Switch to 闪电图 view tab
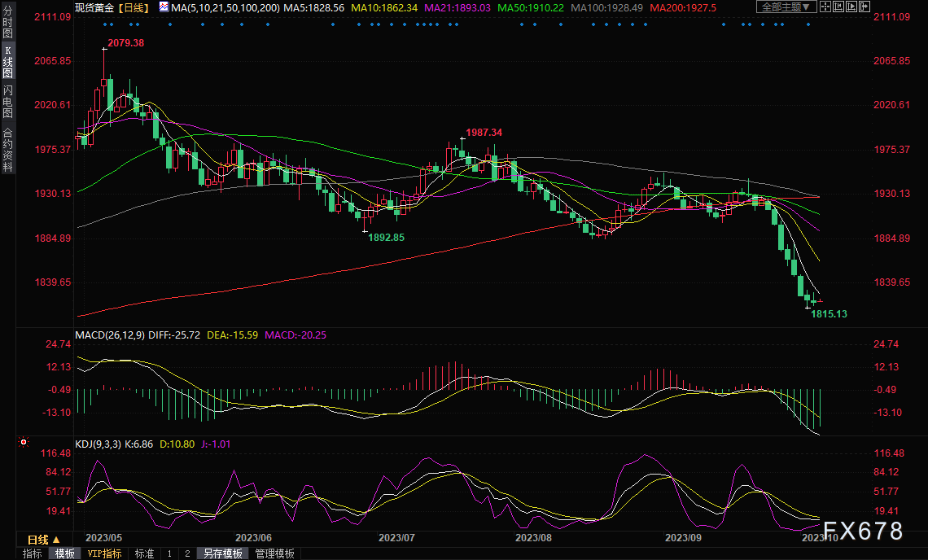This screenshot has width=928, height=560. (x=7, y=101)
